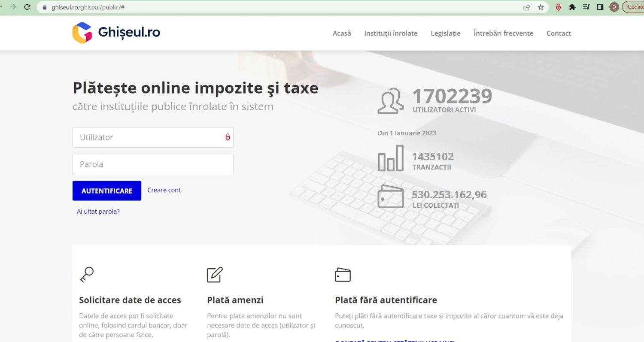Open Întrebări frecvente page

(x=503, y=33)
